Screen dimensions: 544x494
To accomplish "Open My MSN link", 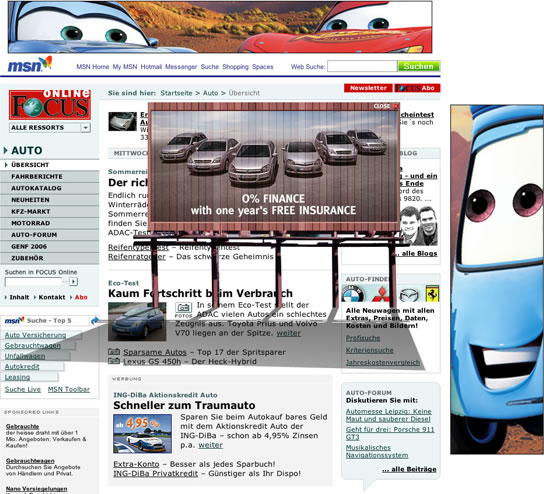I will pos(125,67).
